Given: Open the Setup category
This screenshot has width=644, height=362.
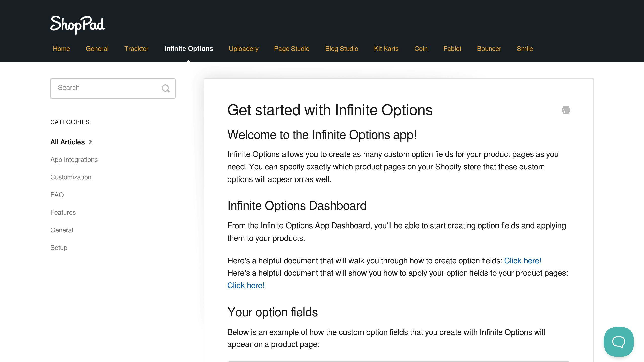Looking at the screenshot, I should [x=59, y=248].
